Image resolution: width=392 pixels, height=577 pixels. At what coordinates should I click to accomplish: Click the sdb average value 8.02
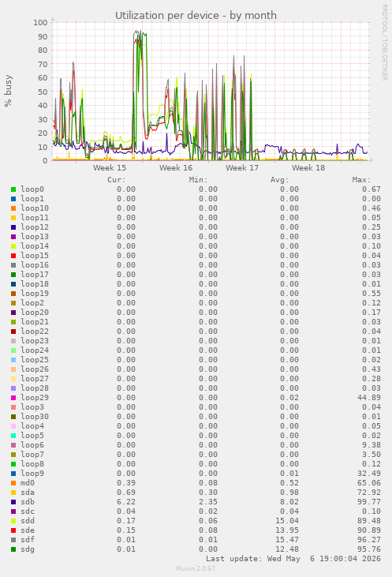[289, 502]
